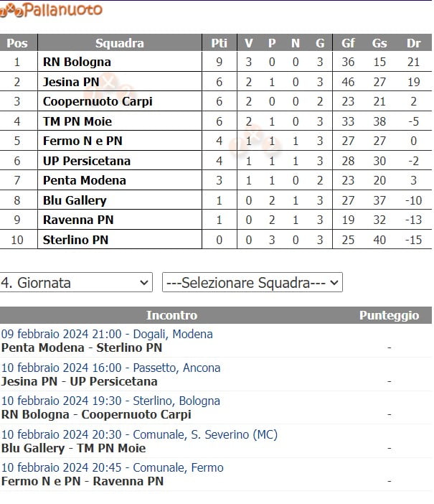The image size is (434, 504).
Task: Click the Dr goal difference header
Action: click(x=413, y=43)
